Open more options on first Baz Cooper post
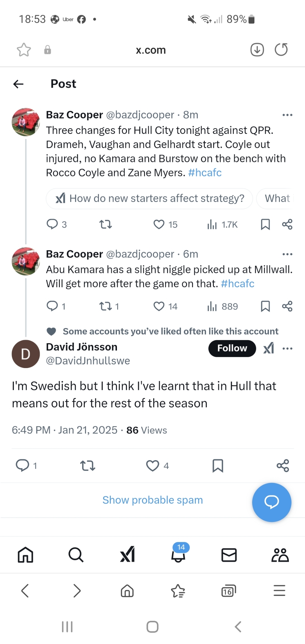The height and width of the screenshot is (644, 305). [287, 115]
